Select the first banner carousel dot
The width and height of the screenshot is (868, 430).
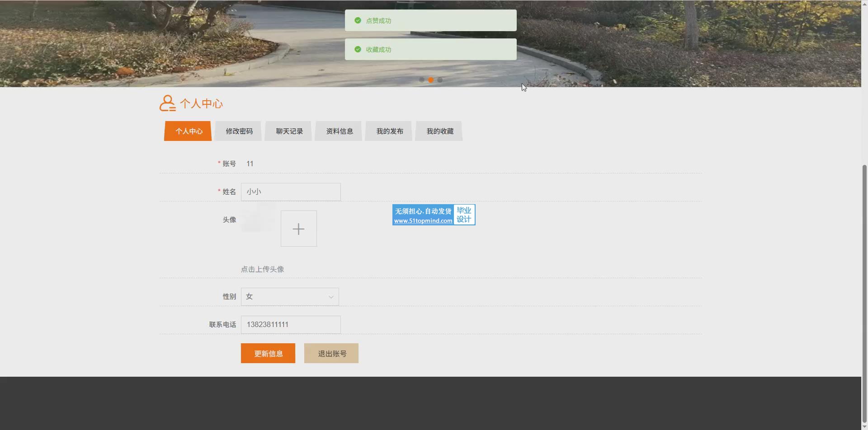tap(422, 80)
